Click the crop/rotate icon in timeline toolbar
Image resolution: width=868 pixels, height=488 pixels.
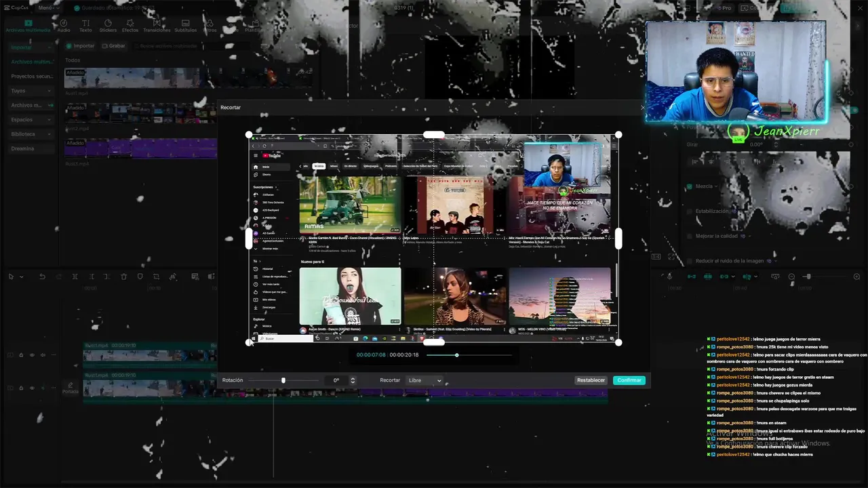coord(157,277)
